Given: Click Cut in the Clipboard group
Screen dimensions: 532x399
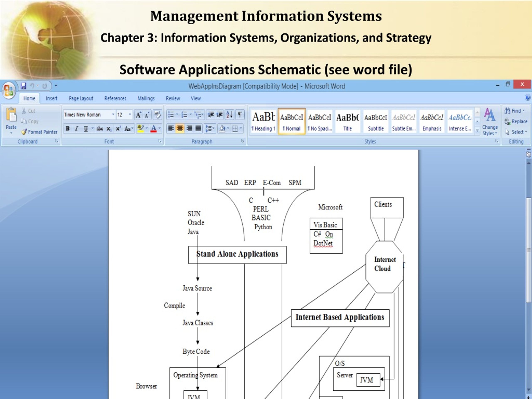Looking at the screenshot, I should coord(28,111).
